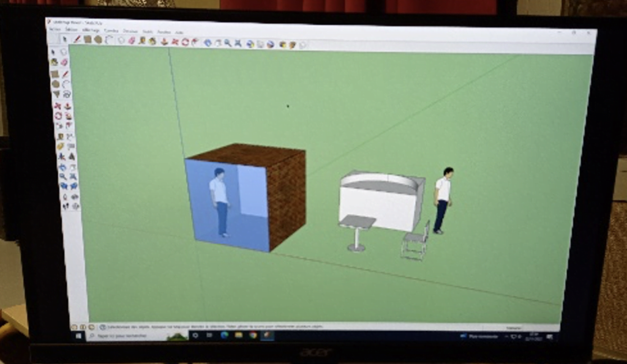
Task: Click the Orbit tool in top toolbar
Action: tap(208, 42)
